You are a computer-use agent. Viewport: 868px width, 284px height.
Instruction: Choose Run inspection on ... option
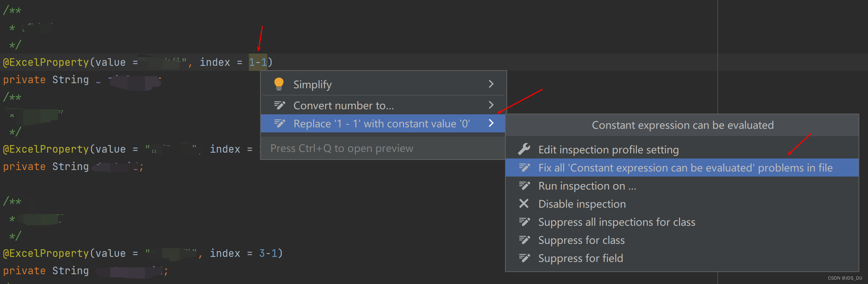[682, 186]
